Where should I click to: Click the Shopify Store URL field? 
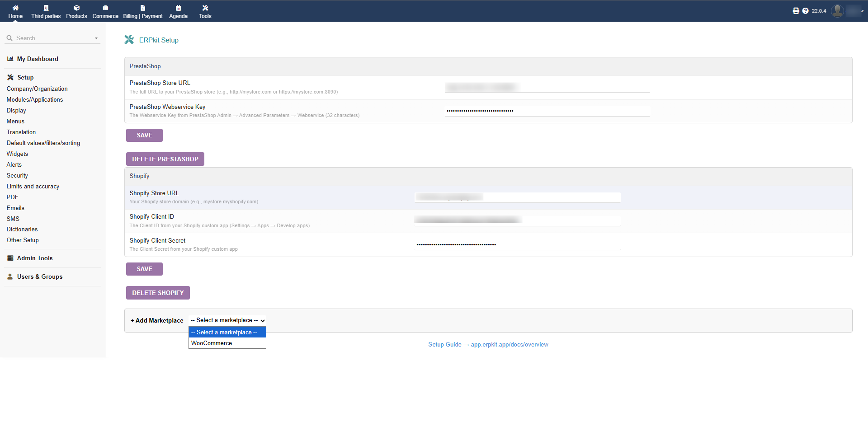[517, 197]
